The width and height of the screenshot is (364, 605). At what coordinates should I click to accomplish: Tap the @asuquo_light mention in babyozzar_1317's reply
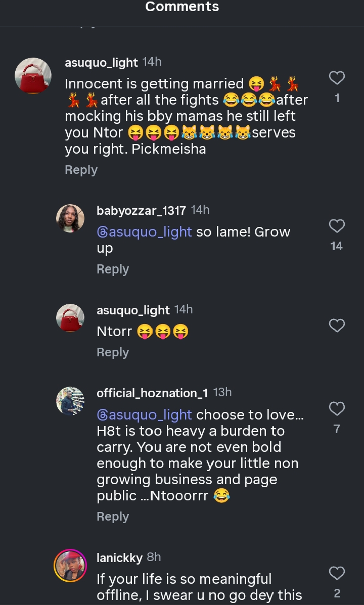(x=145, y=232)
